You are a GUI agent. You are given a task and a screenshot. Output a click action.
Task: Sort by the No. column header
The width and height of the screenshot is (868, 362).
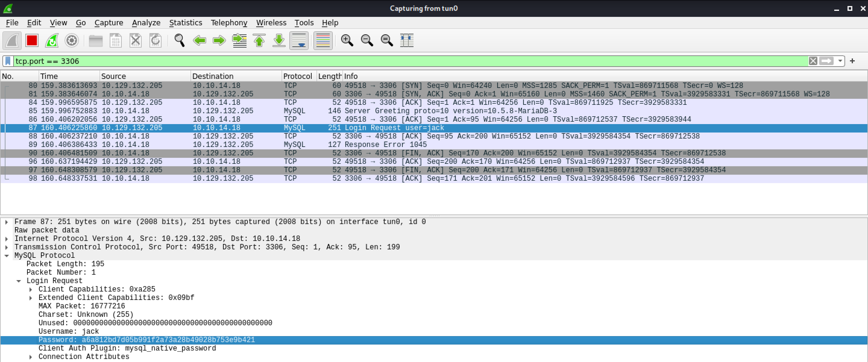coord(20,76)
